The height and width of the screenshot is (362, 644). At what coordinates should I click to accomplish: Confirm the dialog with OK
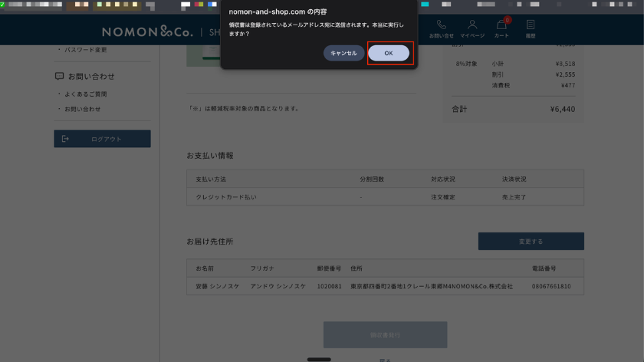pos(389,53)
